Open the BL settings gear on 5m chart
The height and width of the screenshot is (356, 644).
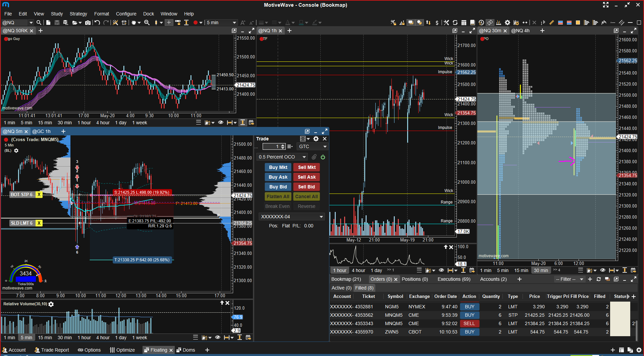[x=16, y=150]
